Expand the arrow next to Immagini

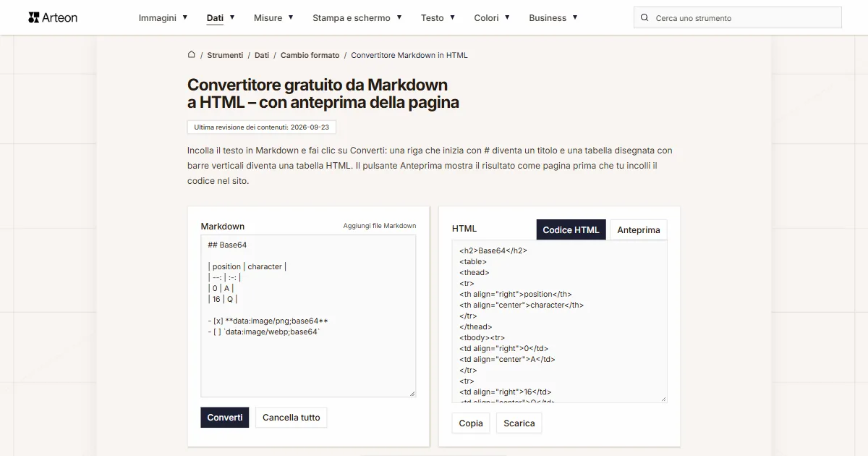(x=185, y=17)
